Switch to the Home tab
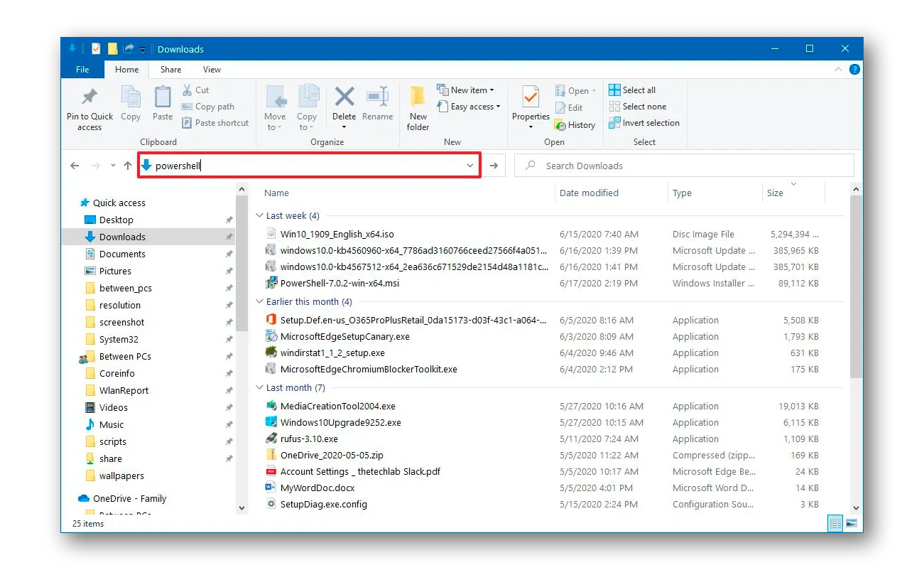 pyautogui.click(x=126, y=70)
